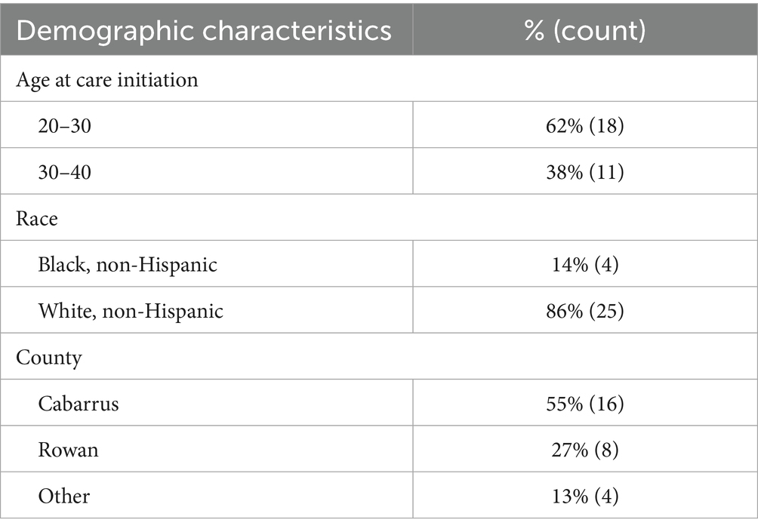This screenshot has width=758, height=532.
Task: Click the '55% (16)' value cell
Action: click(x=585, y=404)
